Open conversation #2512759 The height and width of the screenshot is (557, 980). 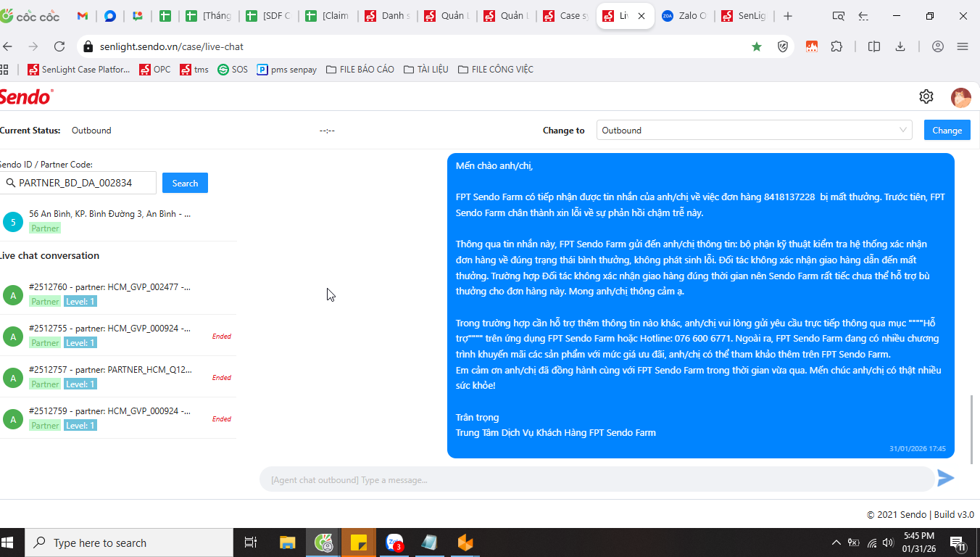pos(118,418)
